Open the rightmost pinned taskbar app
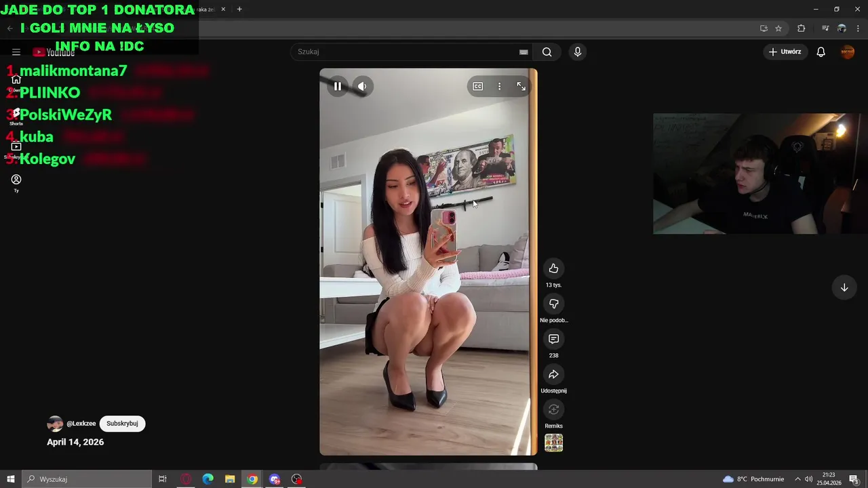The width and height of the screenshot is (868, 488). (x=297, y=479)
